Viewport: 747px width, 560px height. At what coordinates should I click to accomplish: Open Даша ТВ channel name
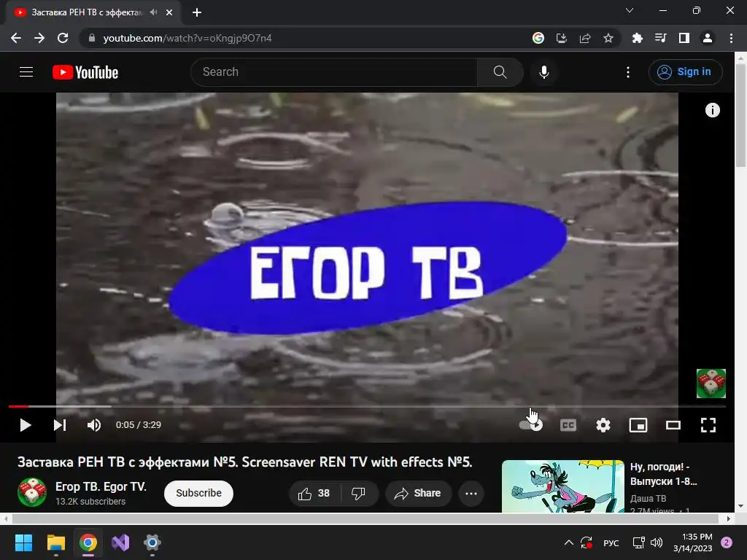[x=648, y=498]
